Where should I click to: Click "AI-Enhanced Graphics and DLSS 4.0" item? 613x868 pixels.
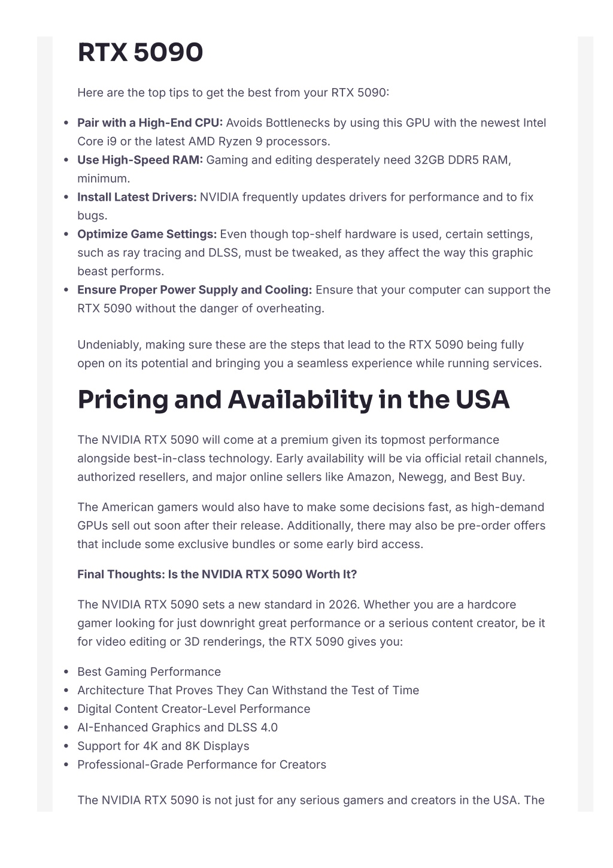click(x=177, y=728)
